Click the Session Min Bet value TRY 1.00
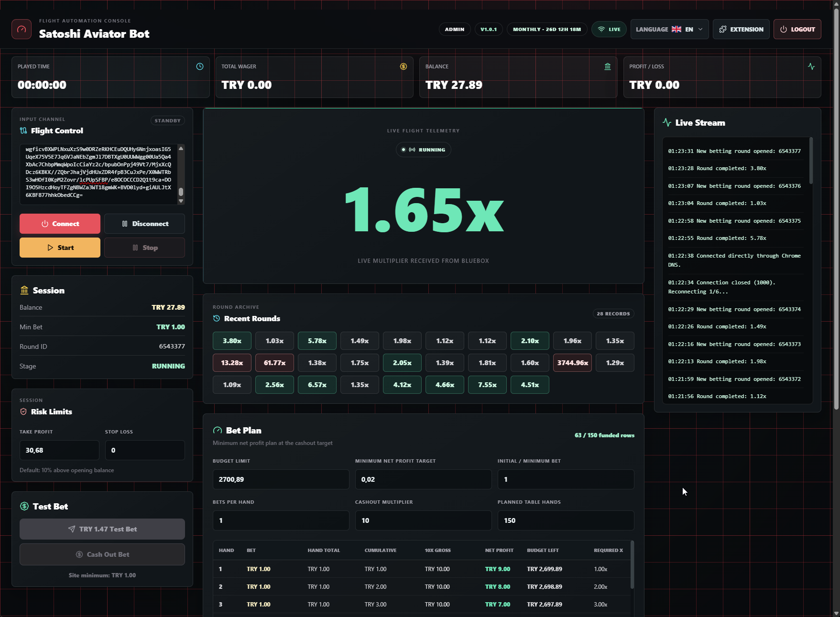 [171, 327]
